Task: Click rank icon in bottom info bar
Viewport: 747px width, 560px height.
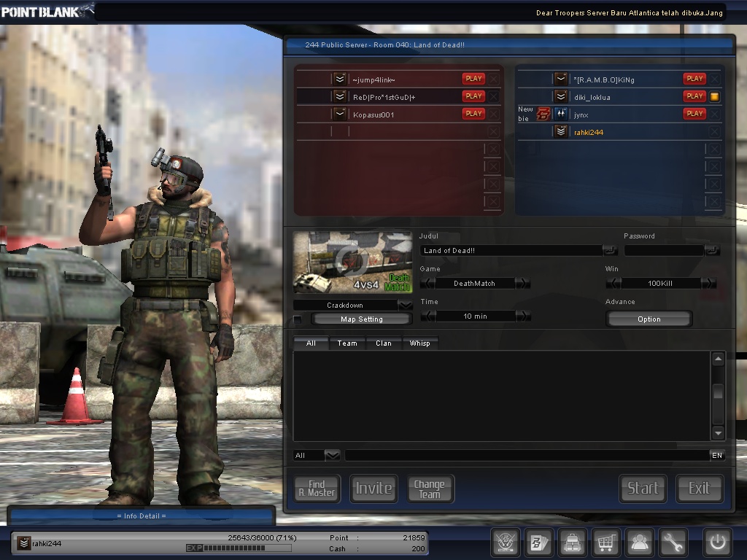Action: coord(23,543)
